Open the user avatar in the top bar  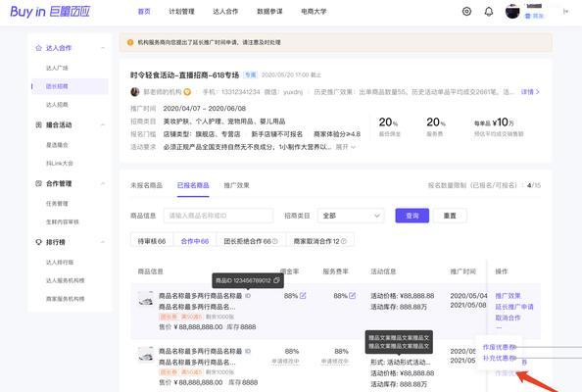512,12
